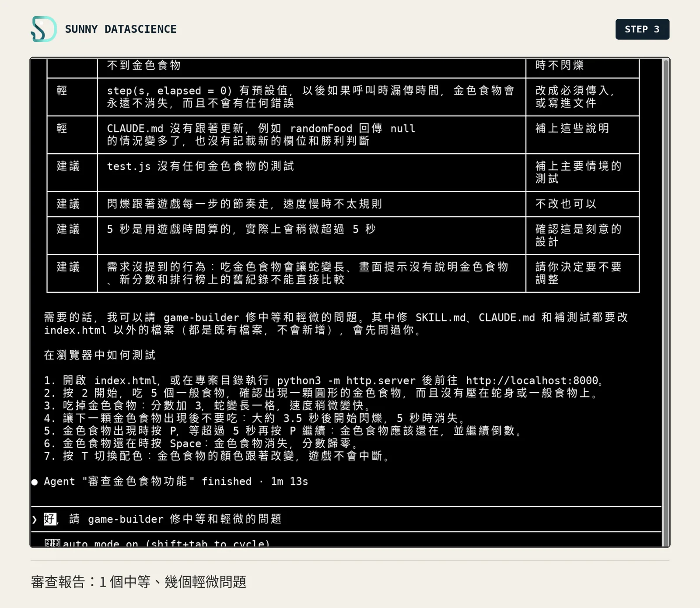Click the SUNNY DATASCIENCE title text
This screenshot has width=700, height=608.
click(x=121, y=29)
